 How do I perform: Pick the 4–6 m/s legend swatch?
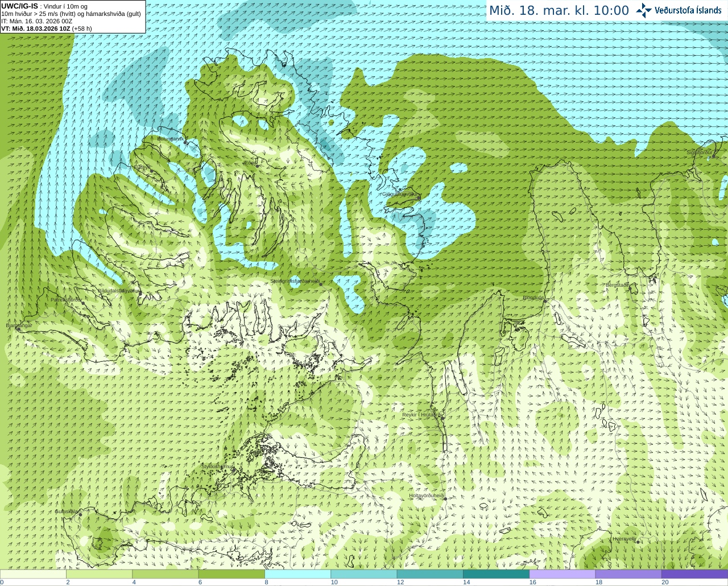(165, 574)
